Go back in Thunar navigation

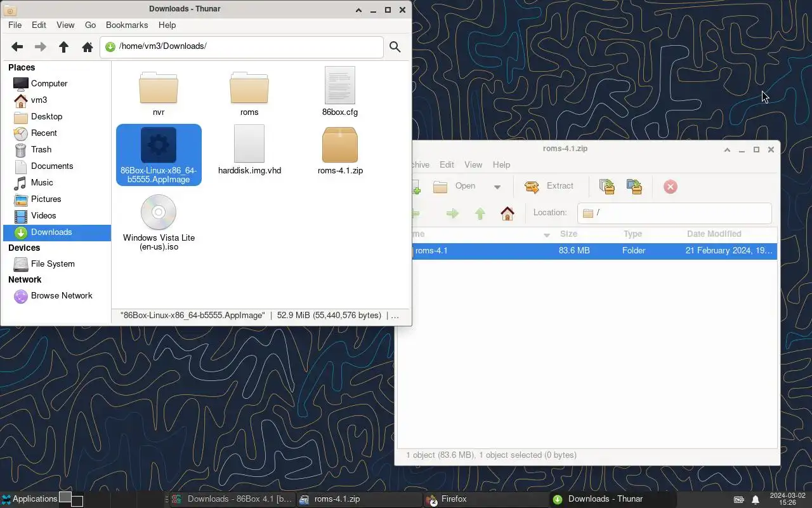(17, 47)
